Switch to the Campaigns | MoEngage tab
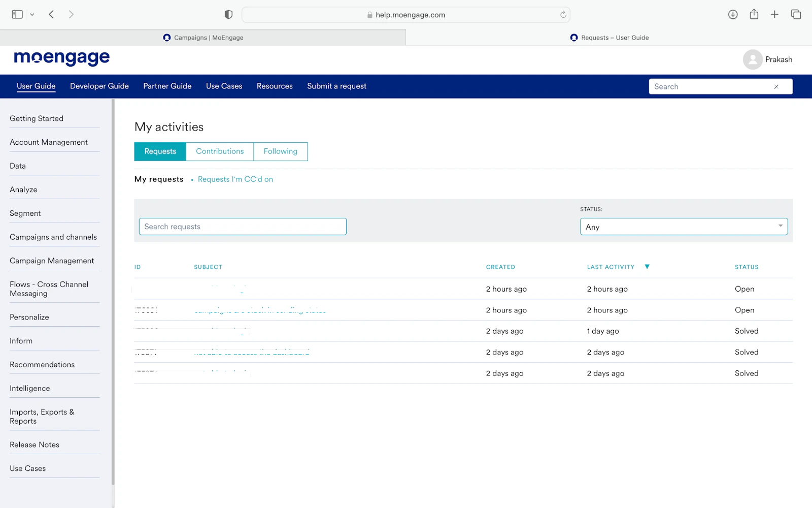Viewport: 812px width, 508px height. [203, 38]
